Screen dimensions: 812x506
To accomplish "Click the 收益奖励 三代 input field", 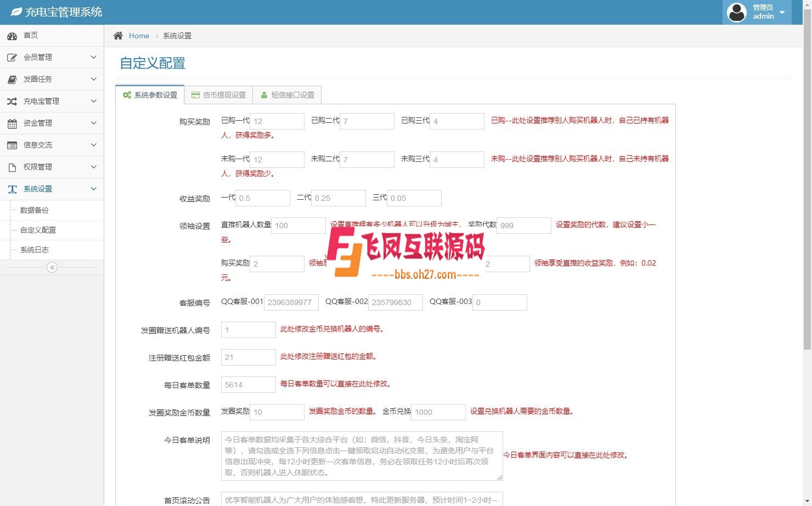I will coord(414,198).
